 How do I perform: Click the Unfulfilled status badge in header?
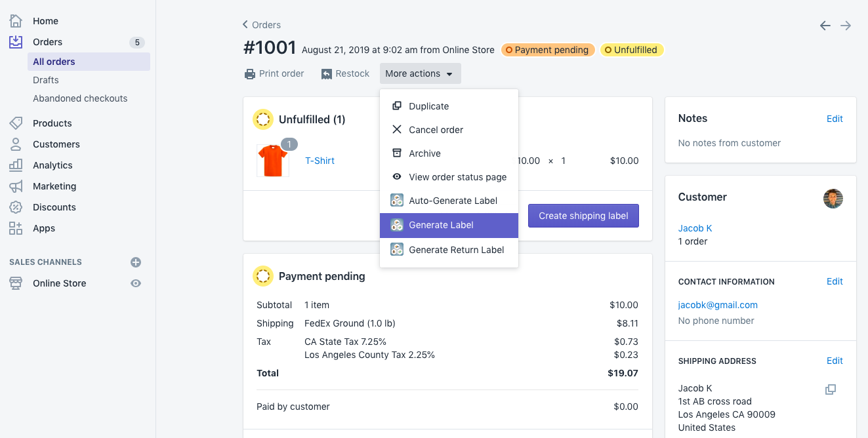(x=631, y=50)
